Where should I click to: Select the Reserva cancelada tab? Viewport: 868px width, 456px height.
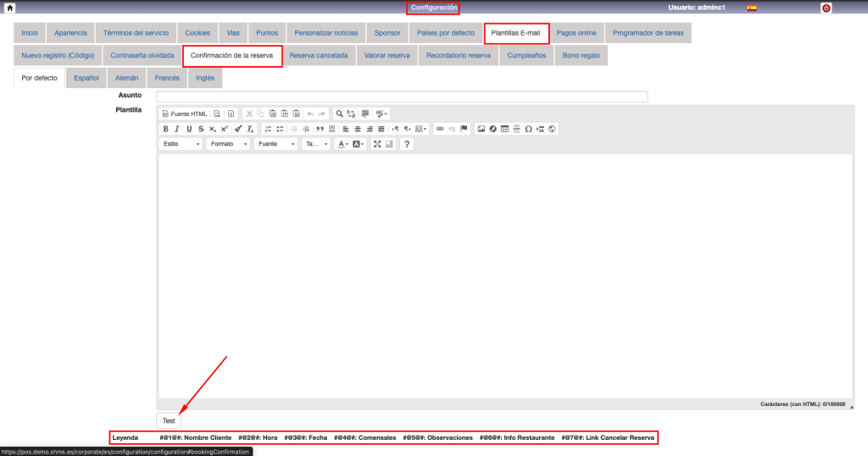click(318, 56)
